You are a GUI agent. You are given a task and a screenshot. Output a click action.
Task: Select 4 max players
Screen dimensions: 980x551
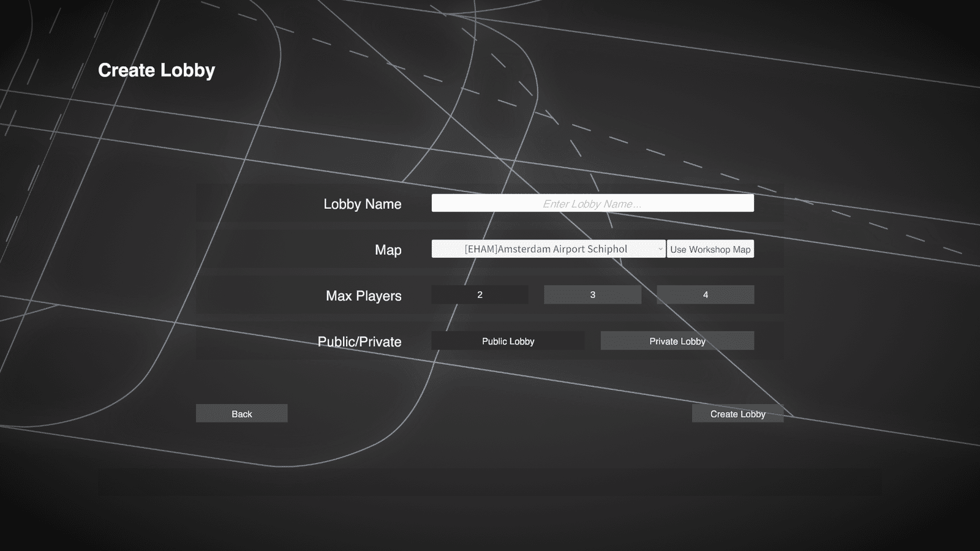(x=705, y=294)
